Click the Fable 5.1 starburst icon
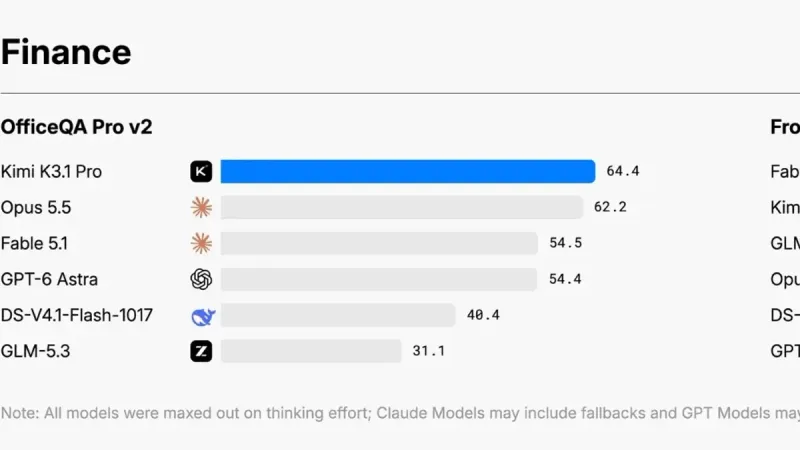Viewport: 800px width, 450px height. (201, 243)
